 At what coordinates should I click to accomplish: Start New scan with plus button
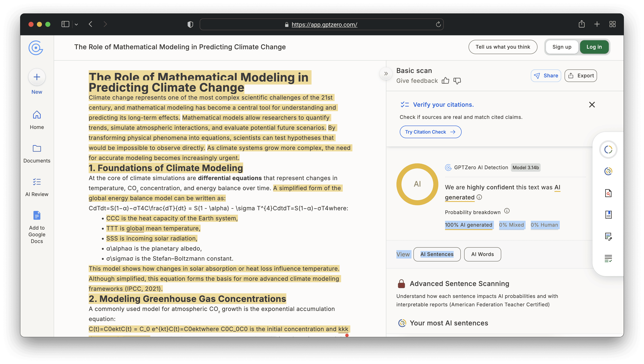[x=37, y=77]
